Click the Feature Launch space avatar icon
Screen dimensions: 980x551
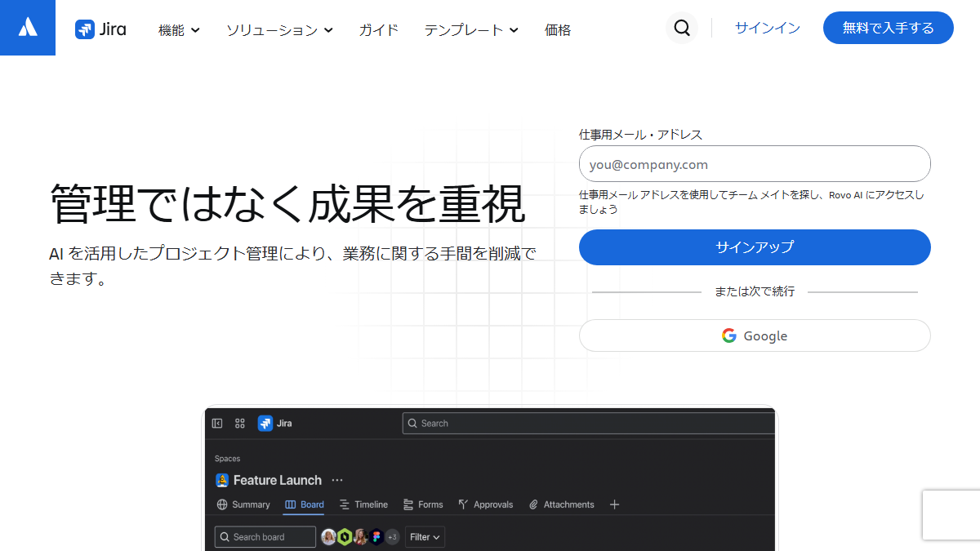222,480
